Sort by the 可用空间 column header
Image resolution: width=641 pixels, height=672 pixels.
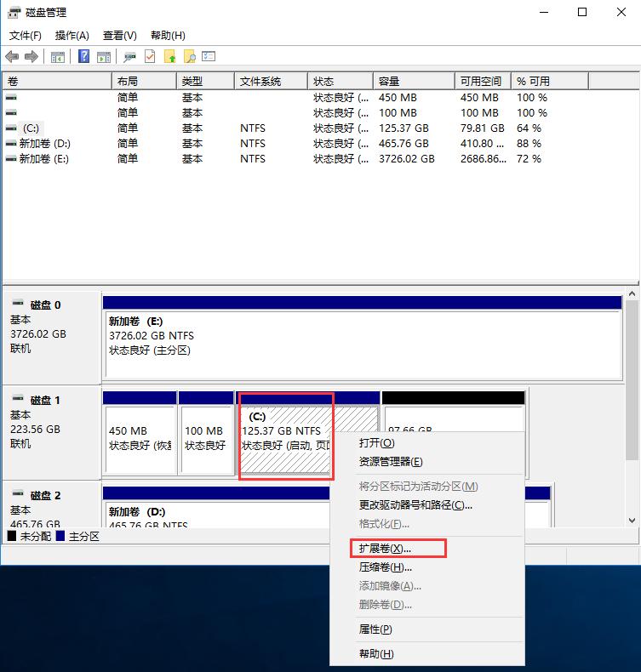pyautogui.click(x=484, y=81)
